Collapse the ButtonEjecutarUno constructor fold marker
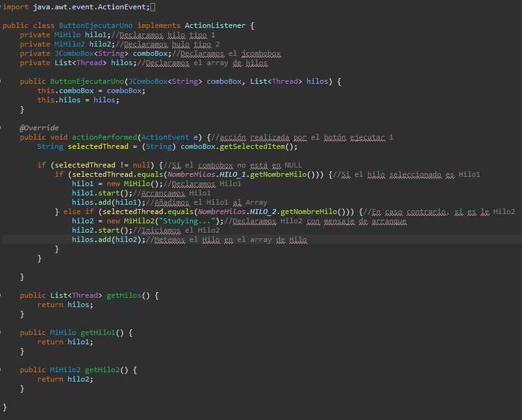This screenshot has height=420, width=522. click(x=1, y=81)
